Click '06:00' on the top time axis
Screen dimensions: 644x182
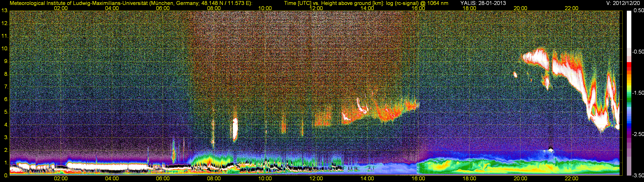coord(163,8)
